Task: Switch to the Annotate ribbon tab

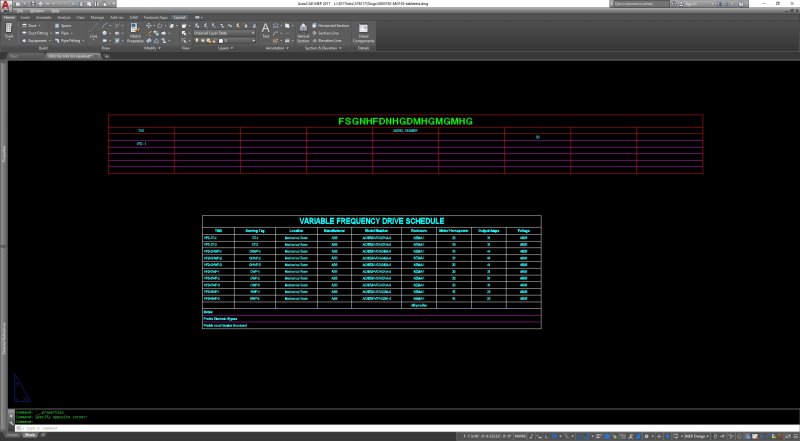Action: click(x=43, y=17)
